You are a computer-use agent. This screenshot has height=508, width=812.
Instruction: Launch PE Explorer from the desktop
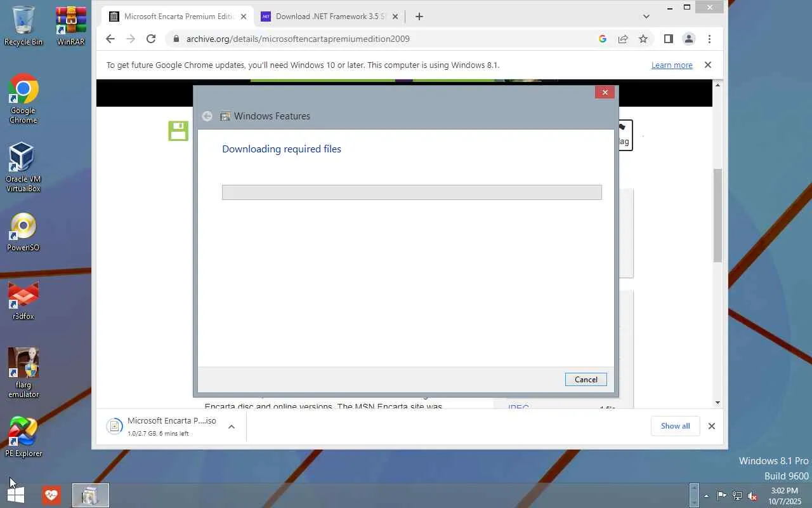pos(23,437)
